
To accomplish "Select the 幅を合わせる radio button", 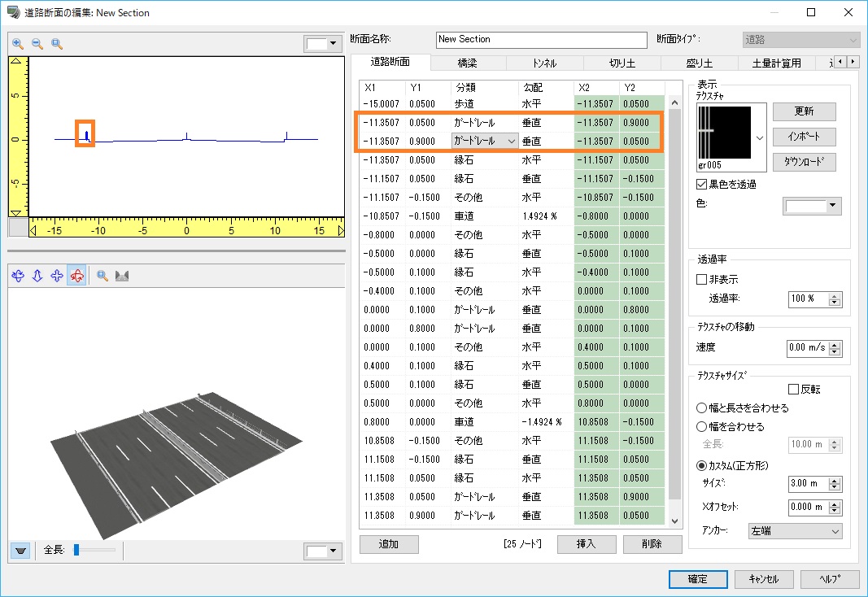I will [x=702, y=427].
